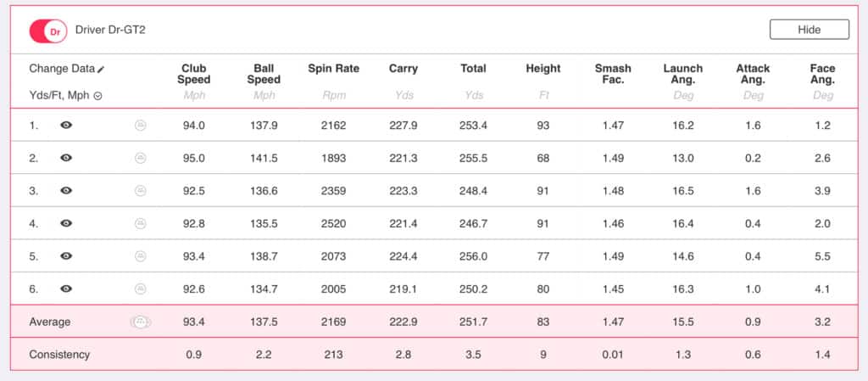The height and width of the screenshot is (381, 868).
Task: Click the face icon on shot 1
Action: point(141,126)
